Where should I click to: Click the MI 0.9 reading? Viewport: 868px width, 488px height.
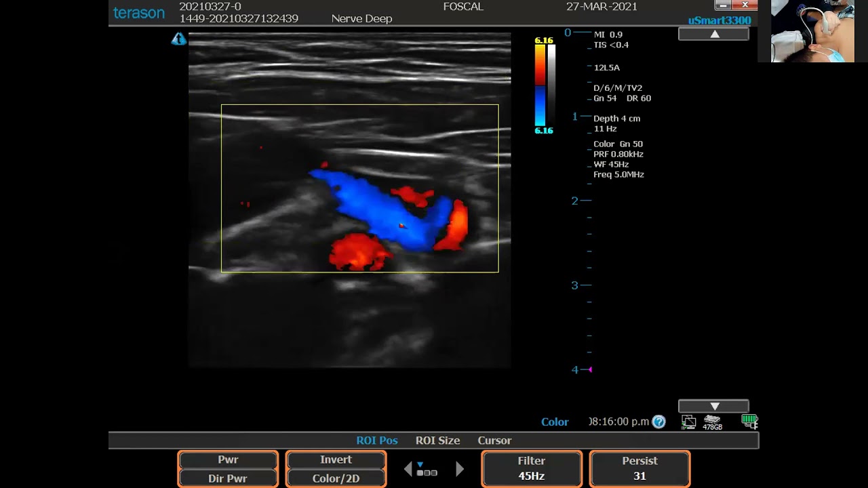pos(608,35)
